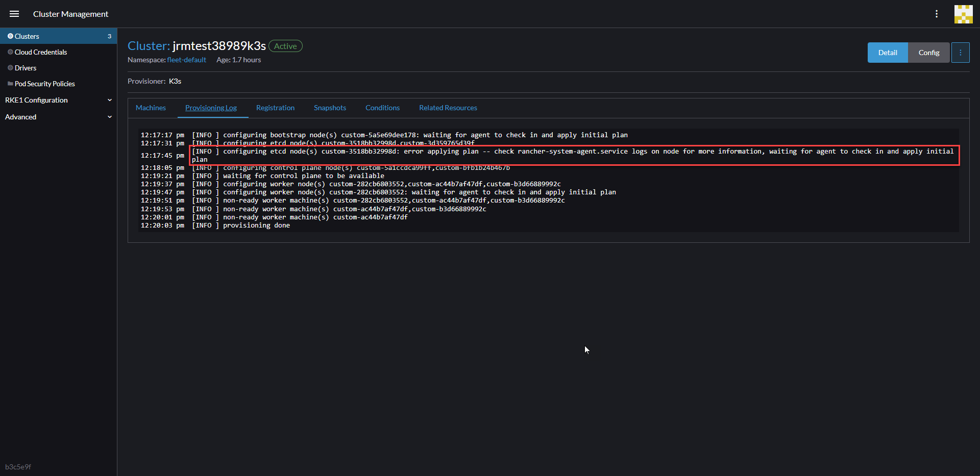Click the Config button

pyautogui.click(x=928, y=52)
